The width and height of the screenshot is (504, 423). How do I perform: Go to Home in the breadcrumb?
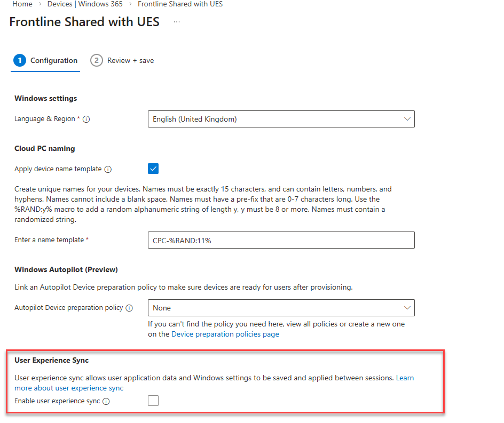click(22, 4)
